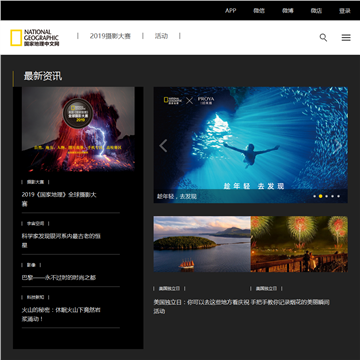Open the island and sailboat photo
360x360 pixels.
click(x=202, y=244)
